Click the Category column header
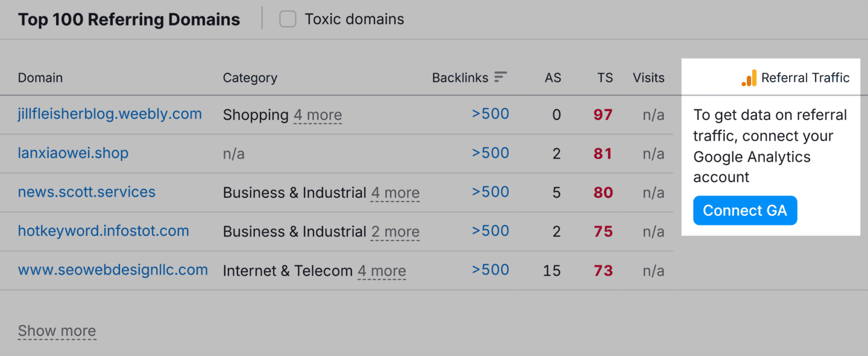Viewport: 868px width, 356px height. 250,77
